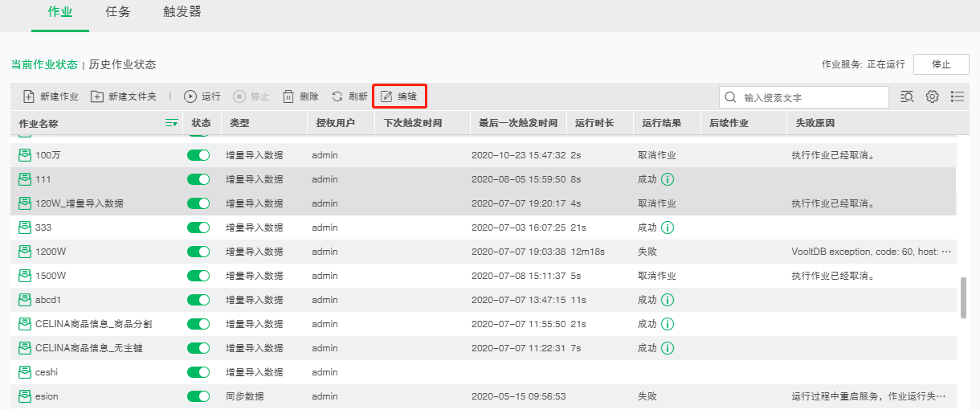
Task: Click the 刷新 (refresh) icon
Action: pyautogui.click(x=337, y=96)
